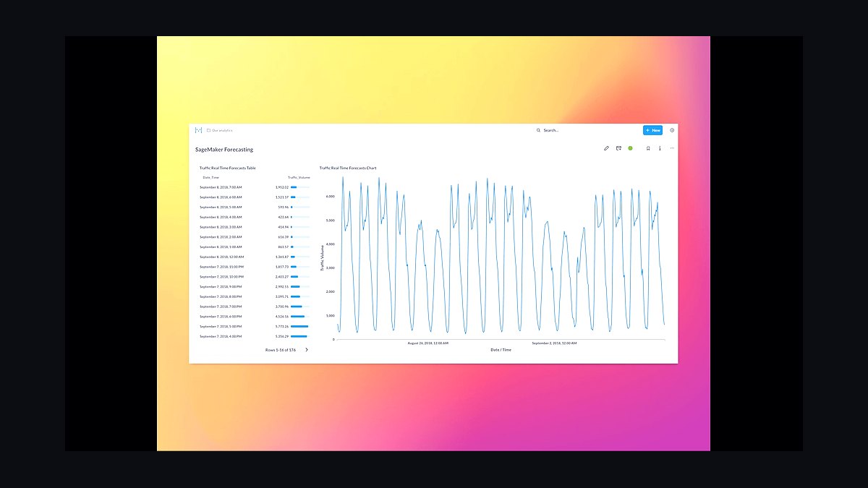Select the September 7, 2018, 6:00 PM cell
This screenshot has width=868, height=488.
pyautogui.click(x=221, y=317)
